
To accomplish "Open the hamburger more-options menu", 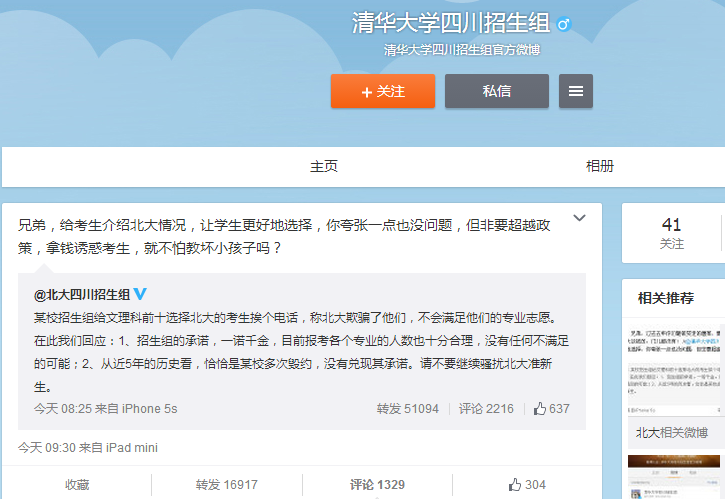I will click(575, 91).
